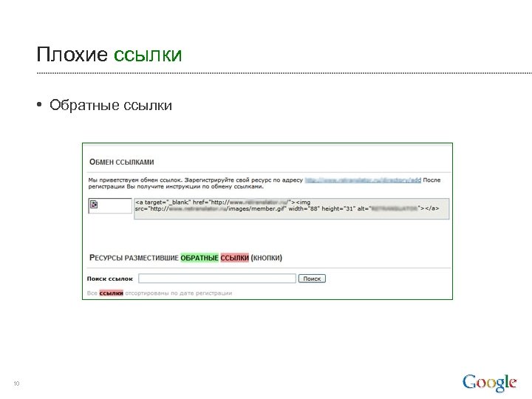Viewport: 532px width, 399px height.
Task: Click the Google logo
Action: 489,383
